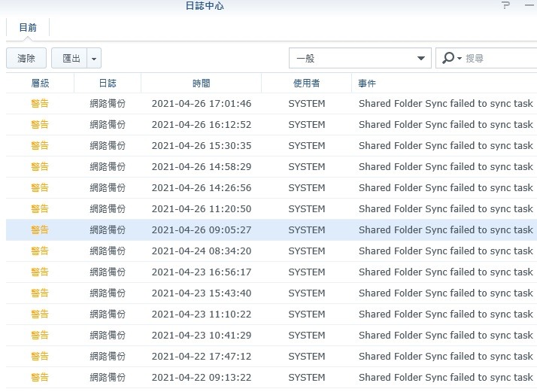Viewport: 537px width, 392px height.
Task: Sort by 日誌 column header
Action: click(108, 83)
